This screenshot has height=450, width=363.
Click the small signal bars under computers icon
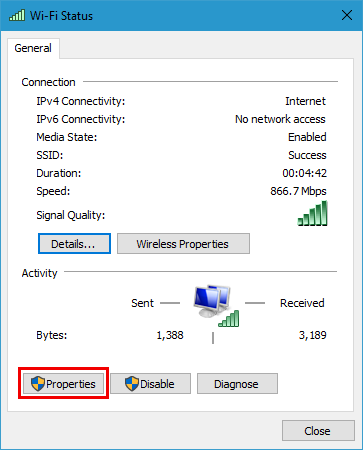pyautogui.click(x=229, y=318)
